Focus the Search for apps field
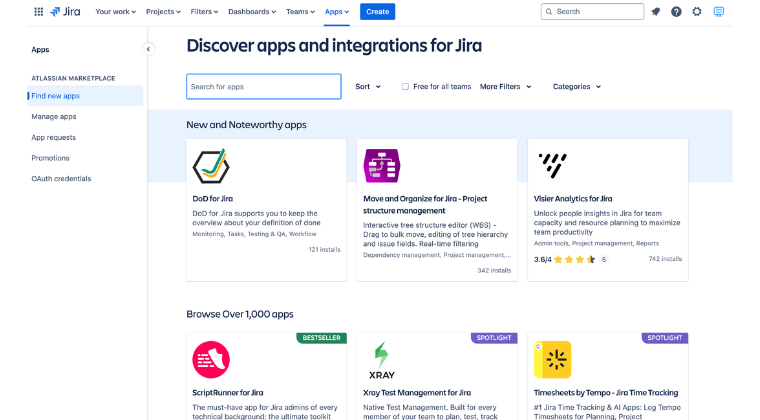Screen dimensions: 760x420 pos(264,87)
